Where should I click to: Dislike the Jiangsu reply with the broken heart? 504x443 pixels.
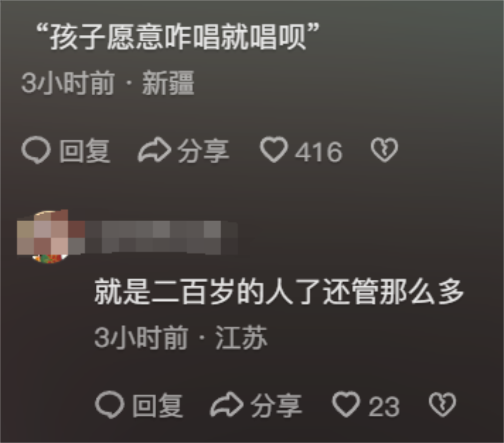coord(443,404)
